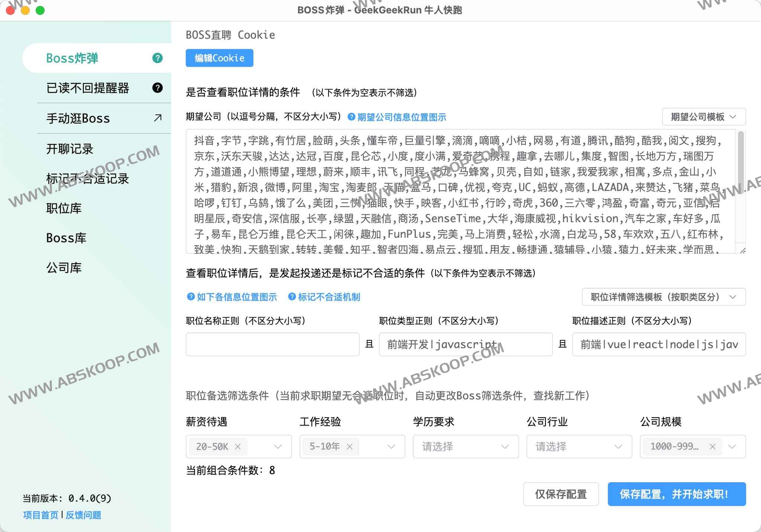Remove the 20-50K salary tag
The height and width of the screenshot is (532, 761).
pyautogui.click(x=239, y=447)
